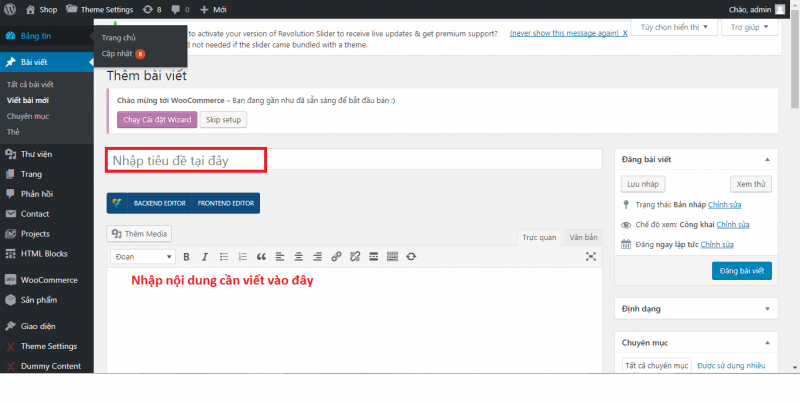The width and height of the screenshot is (800, 404).
Task: Click the Skip setup button
Action: [224, 119]
